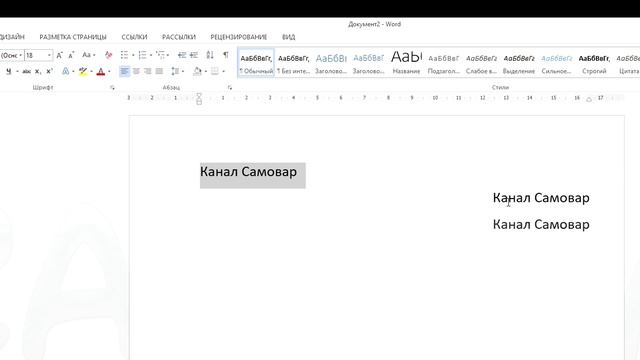Decrease font size with the smaller A button
Screen dimensions: 640x360
71,55
